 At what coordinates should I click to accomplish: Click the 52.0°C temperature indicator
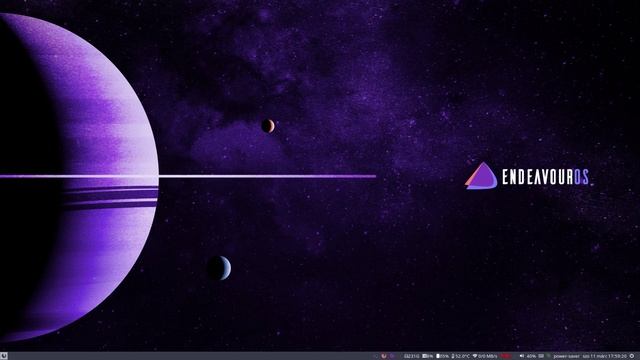[x=461, y=356]
